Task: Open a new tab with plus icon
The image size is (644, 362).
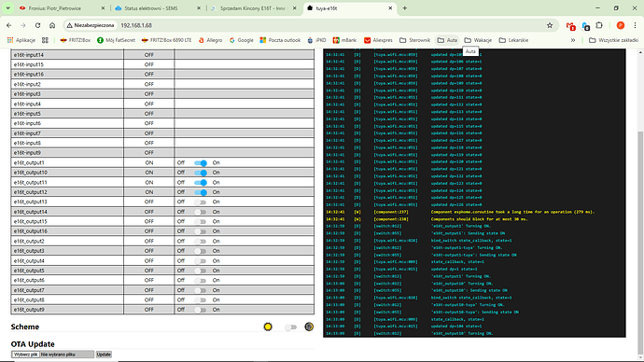Action: [x=404, y=8]
